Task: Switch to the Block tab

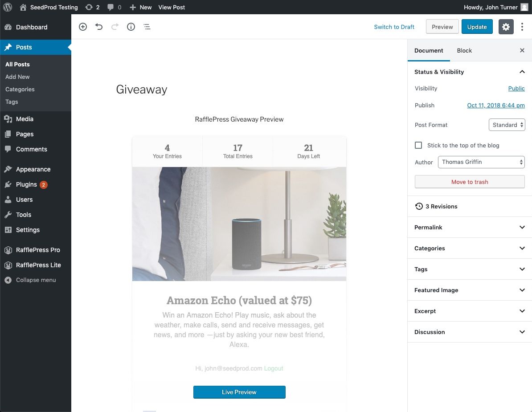Action: pyautogui.click(x=464, y=50)
